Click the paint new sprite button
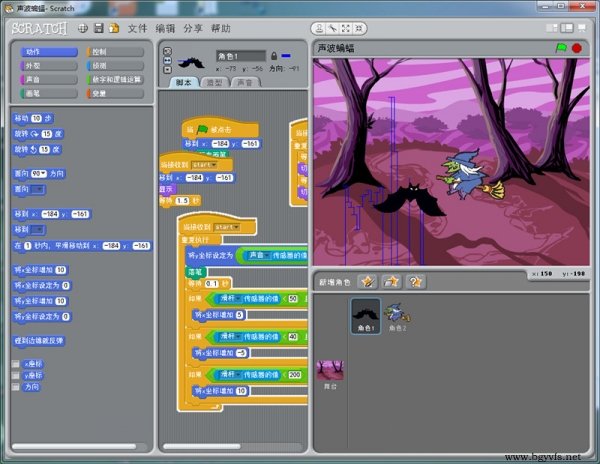Screen dimensions: 600x464 click(367, 282)
